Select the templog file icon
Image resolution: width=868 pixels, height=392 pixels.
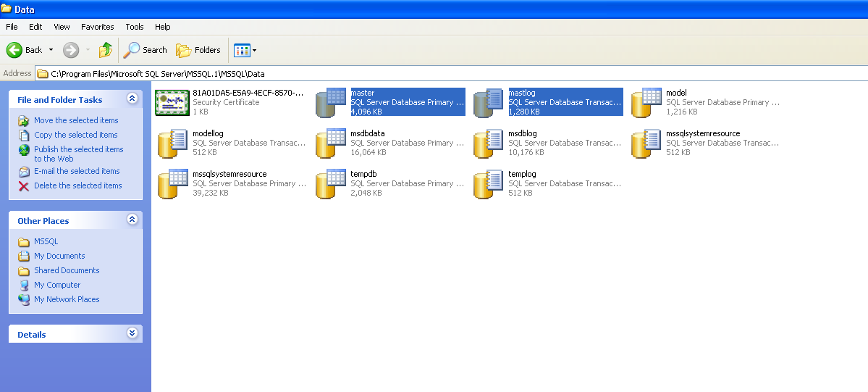pos(488,183)
